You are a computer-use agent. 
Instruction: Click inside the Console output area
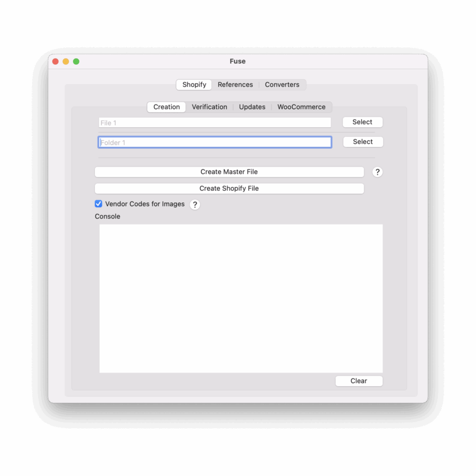[x=241, y=298]
